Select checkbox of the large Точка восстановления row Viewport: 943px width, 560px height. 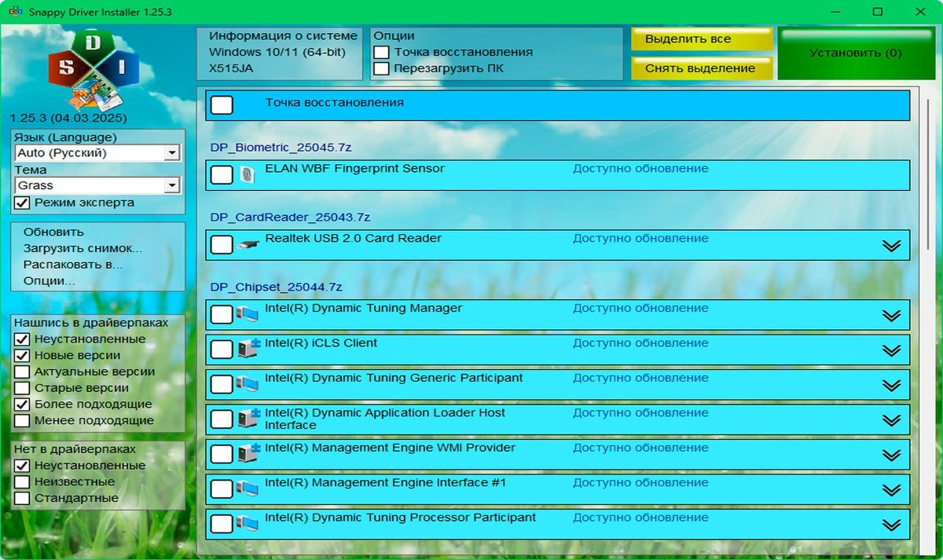222,104
